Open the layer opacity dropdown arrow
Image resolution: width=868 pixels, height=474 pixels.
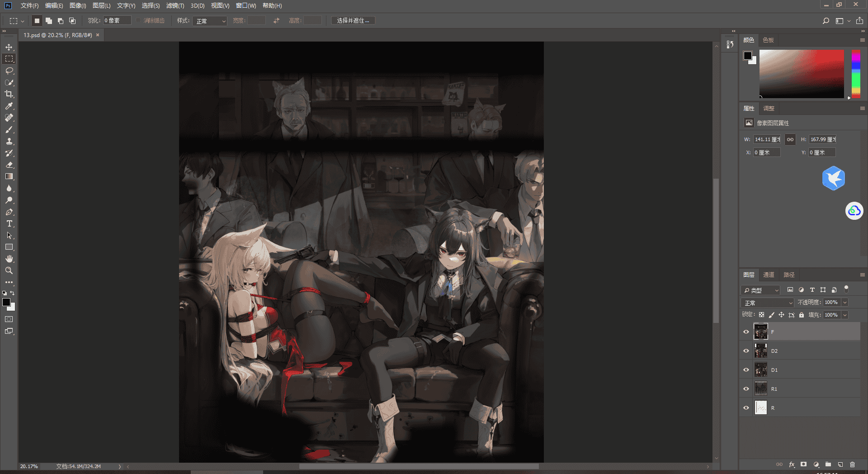click(x=844, y=302)
